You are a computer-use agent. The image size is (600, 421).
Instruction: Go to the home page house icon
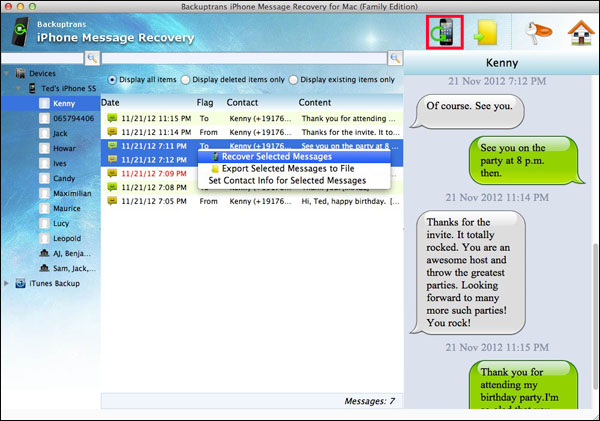581,33
